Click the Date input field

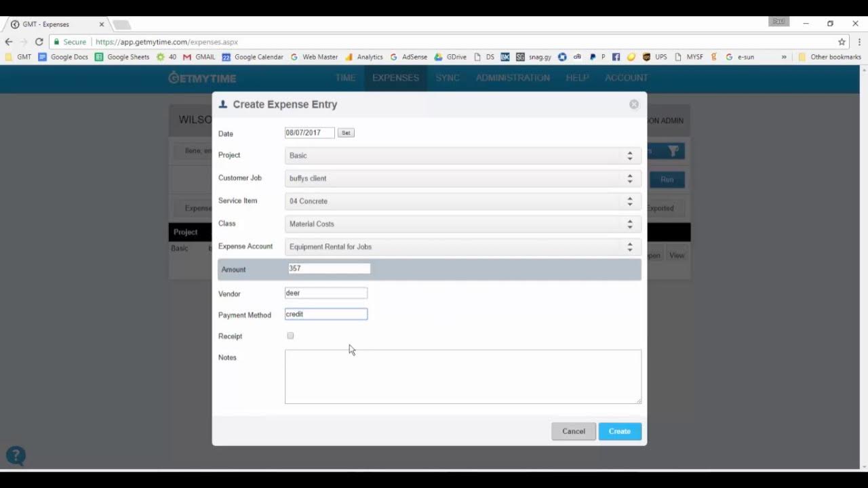coord(310,133)
